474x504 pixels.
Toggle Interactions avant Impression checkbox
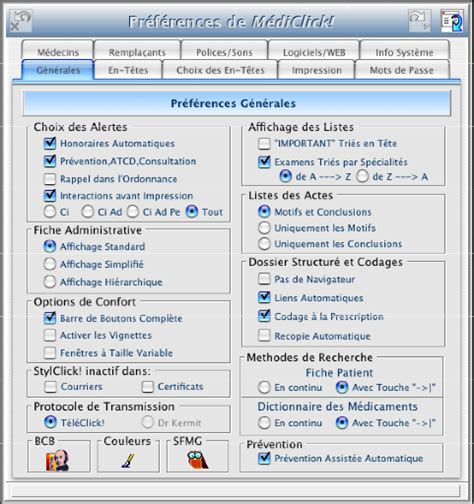click(50, 196)
